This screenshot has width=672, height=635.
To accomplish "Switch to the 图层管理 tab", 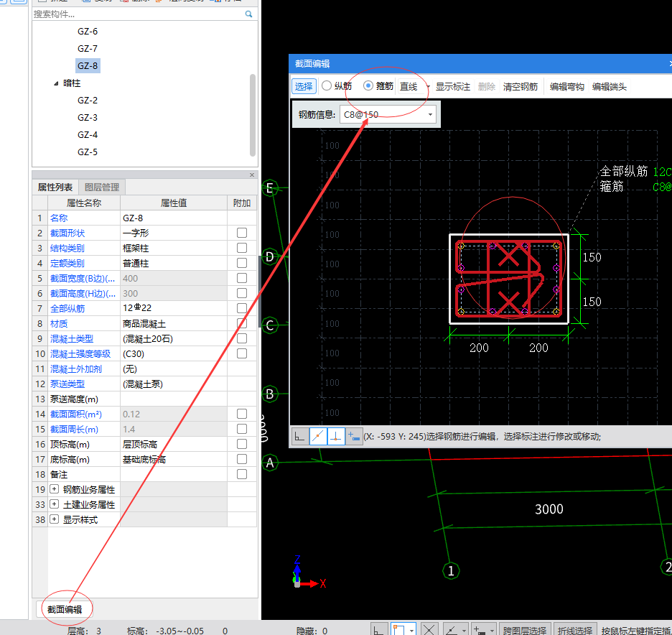I will [x=102, y=187].
